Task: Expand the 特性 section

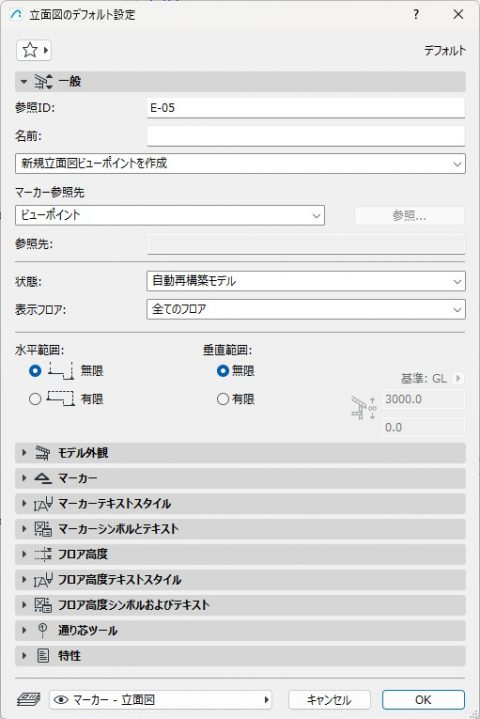Action: [24, 656]
